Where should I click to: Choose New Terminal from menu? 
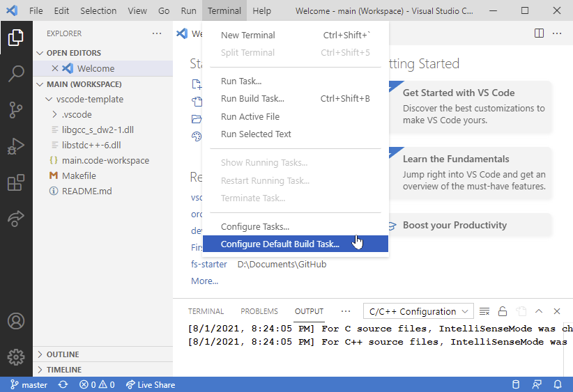[x=296, y=35]
